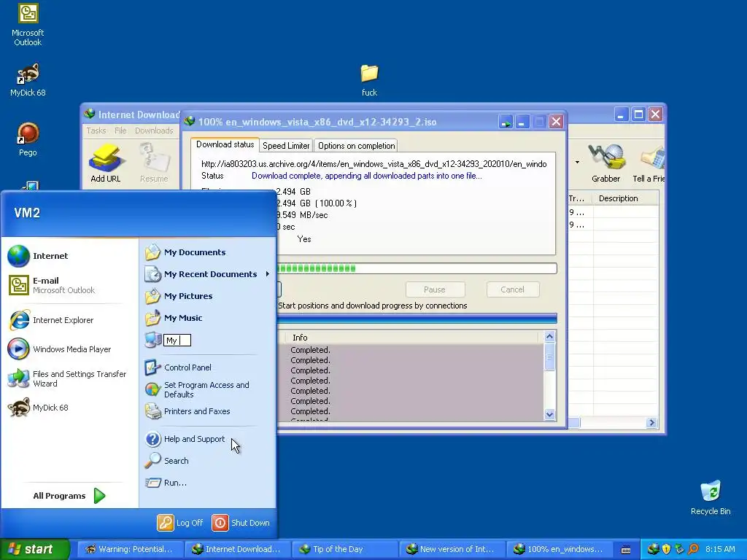
Task: Click the blue connections progress bar
Action: pos(417,318)
